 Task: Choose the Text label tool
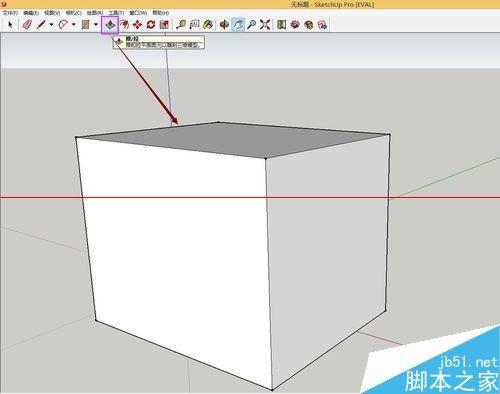(x=194, y=25)
